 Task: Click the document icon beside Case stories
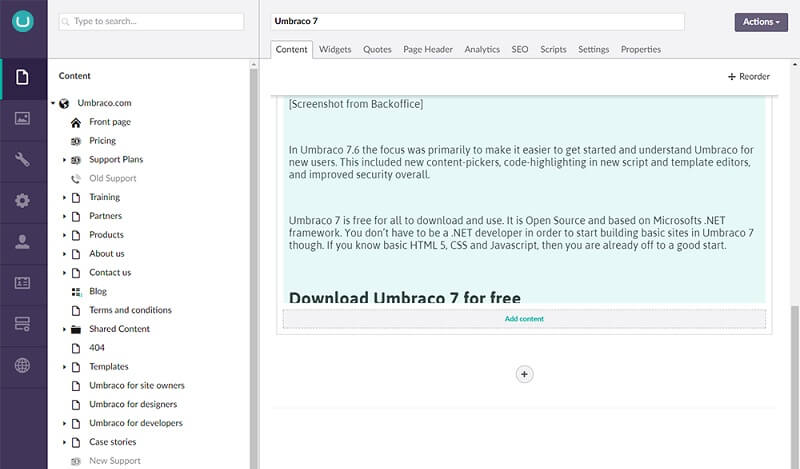pos(76,442)
